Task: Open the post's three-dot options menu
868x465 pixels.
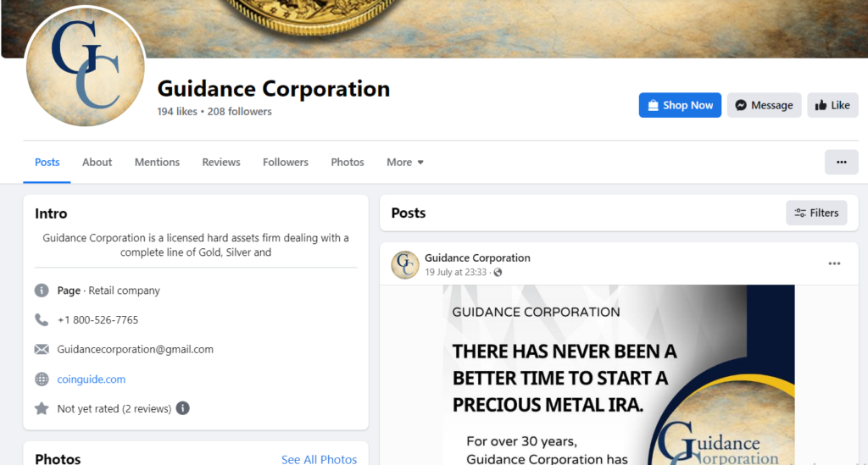Action: pyautogui.click(x=834, y=263)
